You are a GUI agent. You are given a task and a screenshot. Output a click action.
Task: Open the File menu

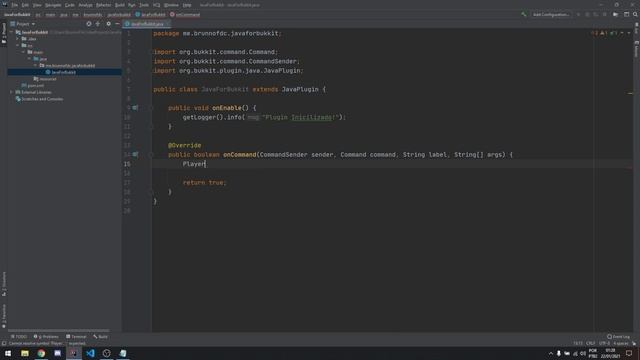click(x=15, y=5)
